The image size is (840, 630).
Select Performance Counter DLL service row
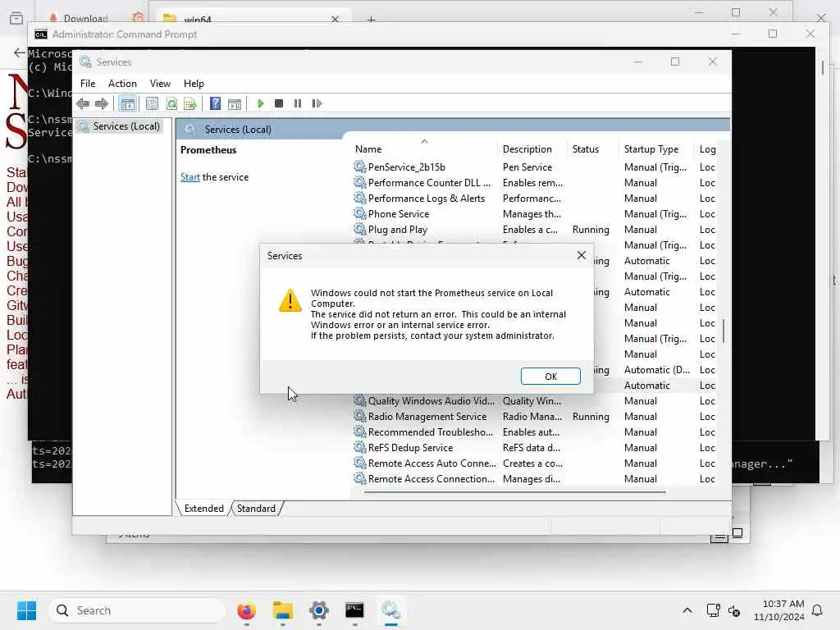coord(536,183)
